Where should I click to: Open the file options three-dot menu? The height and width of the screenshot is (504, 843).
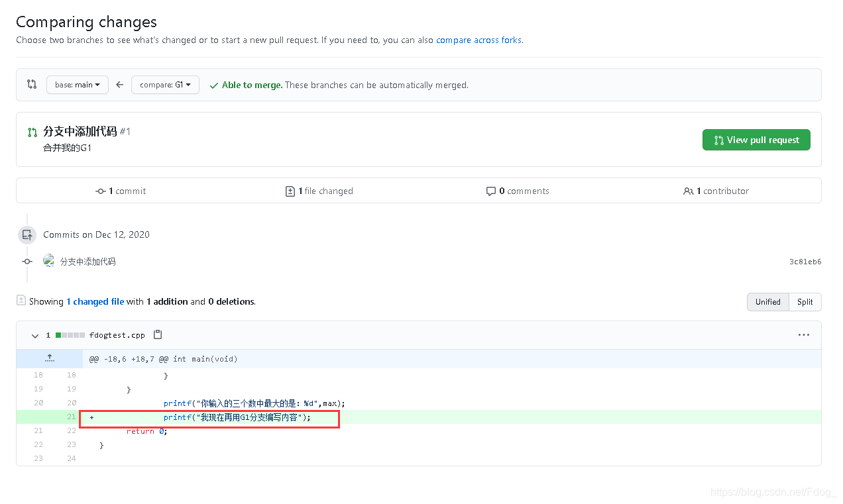pyautogui.click(x=804, y=335)
